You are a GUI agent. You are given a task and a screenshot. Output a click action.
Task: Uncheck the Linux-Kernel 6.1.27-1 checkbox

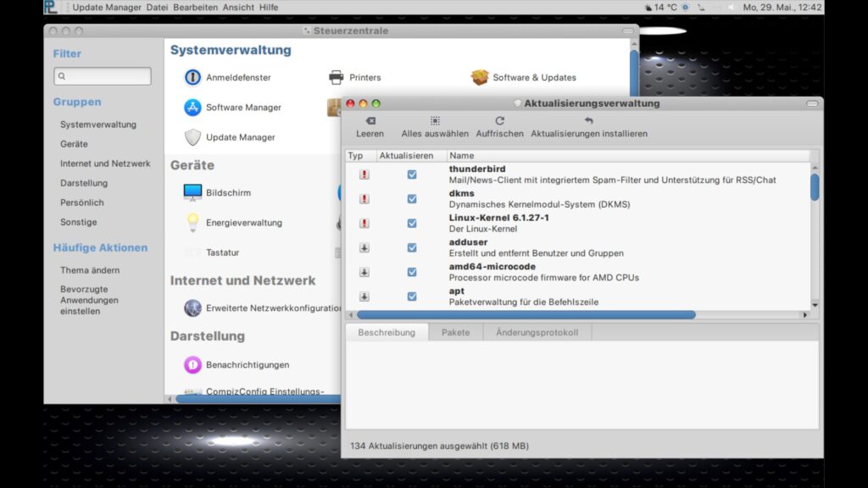tap(412, 223)
